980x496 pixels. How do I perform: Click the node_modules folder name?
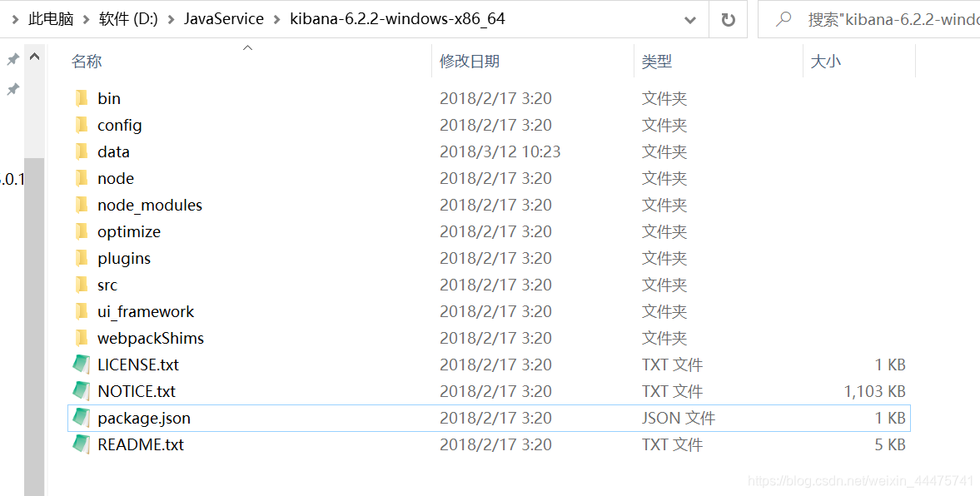click(149, 205)
